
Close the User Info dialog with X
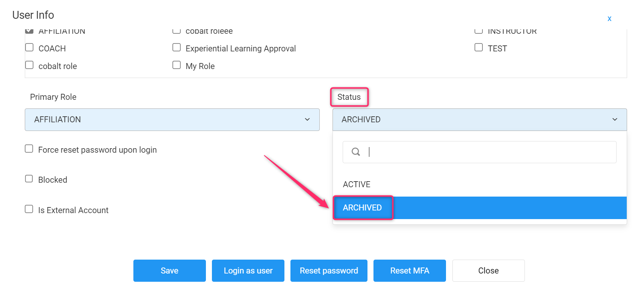tap(609, 18)
